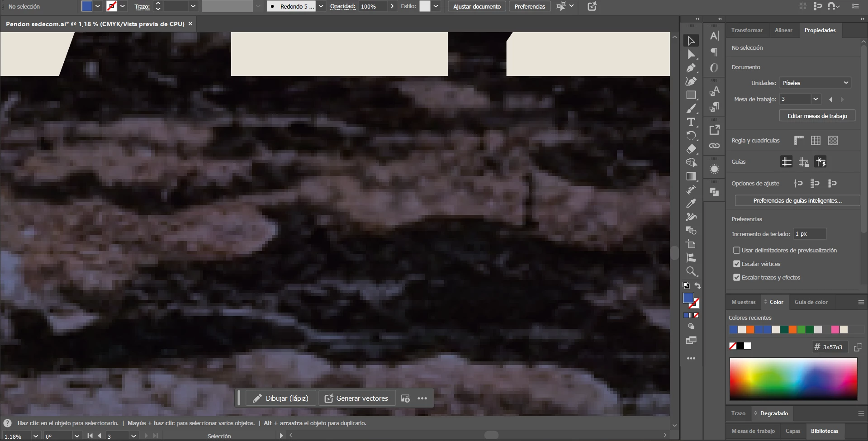This screenshot has width=868, height=441.
Task: Go to first artboard in status bar
Action: (x=90, y=436)
